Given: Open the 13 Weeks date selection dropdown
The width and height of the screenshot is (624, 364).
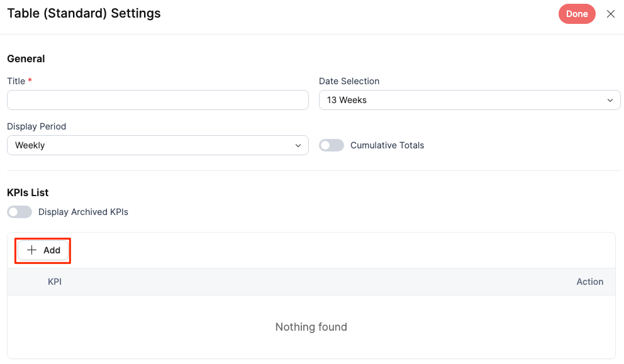Looking at the screenshot, I should tap(469, 100).
